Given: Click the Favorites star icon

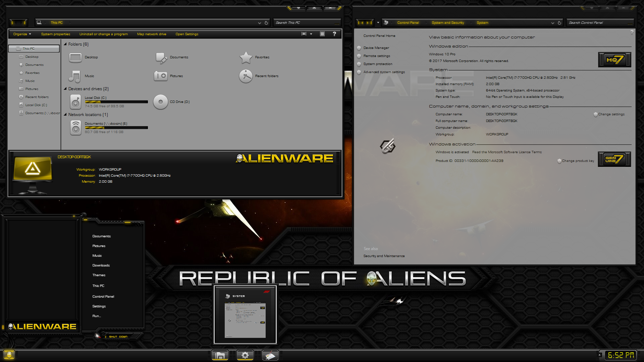Looking at the screenshot, I should (247, 57).
